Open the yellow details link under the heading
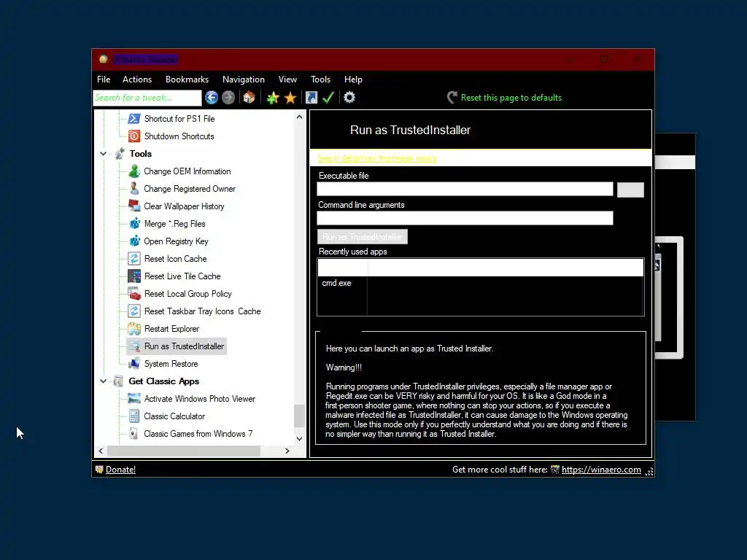This screenshot has height=560, width=747. 377,158
